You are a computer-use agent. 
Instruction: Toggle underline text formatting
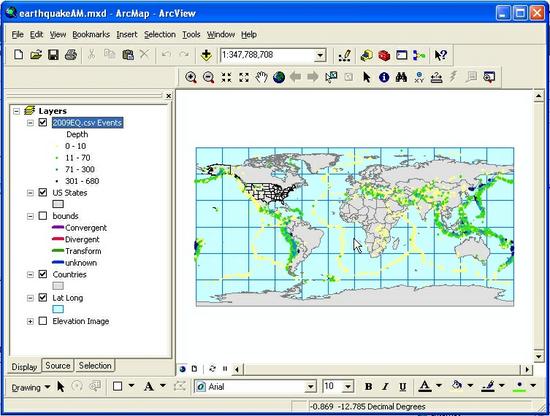(x=403, y=387)
